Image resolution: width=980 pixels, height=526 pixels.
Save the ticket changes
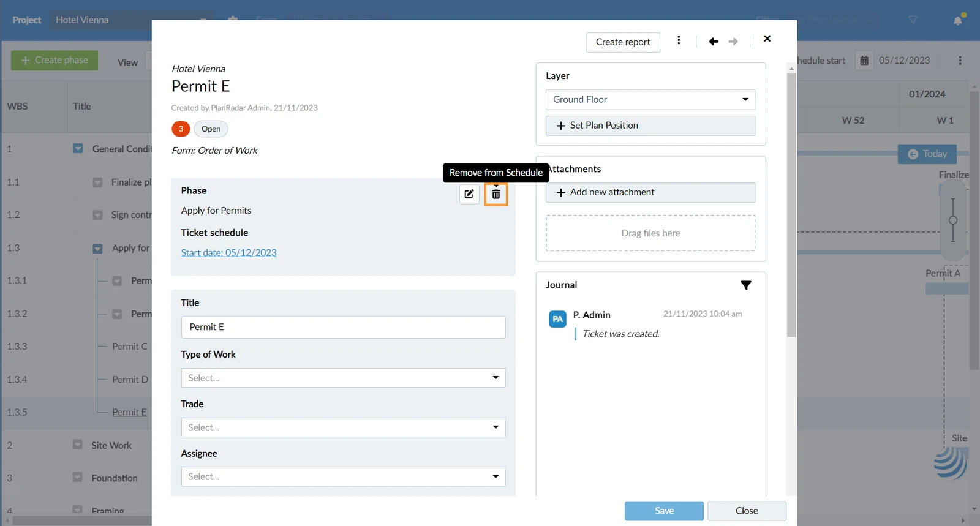tap(664, 511)
